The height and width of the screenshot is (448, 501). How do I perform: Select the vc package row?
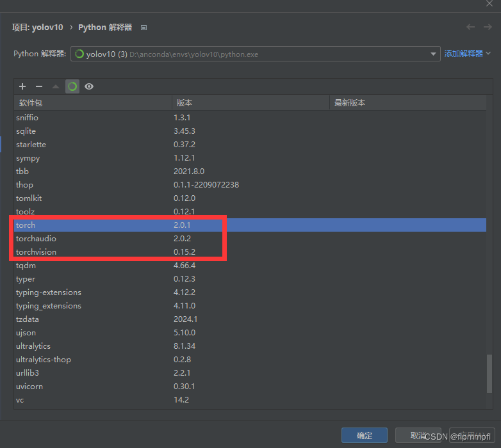tap(250, 399)
